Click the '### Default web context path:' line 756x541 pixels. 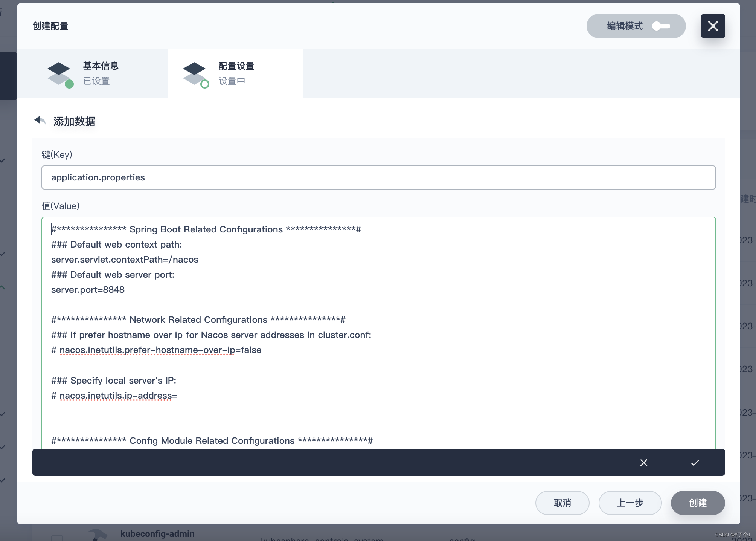click(x=117, y=245)
